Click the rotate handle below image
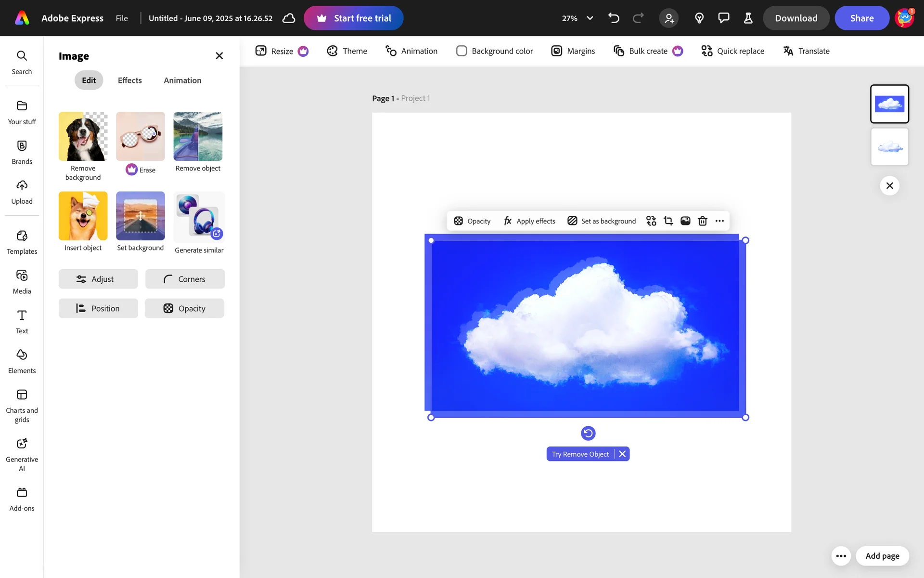924x578 pixels. pos(588,433)
